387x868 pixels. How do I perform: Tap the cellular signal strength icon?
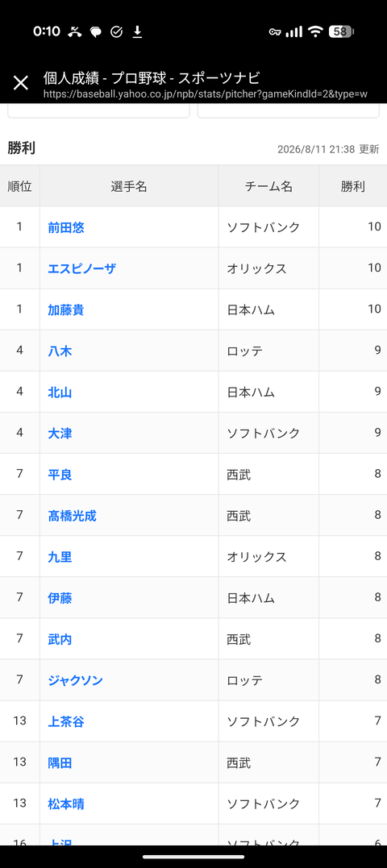pyautogui.click(x=294, y=32)
